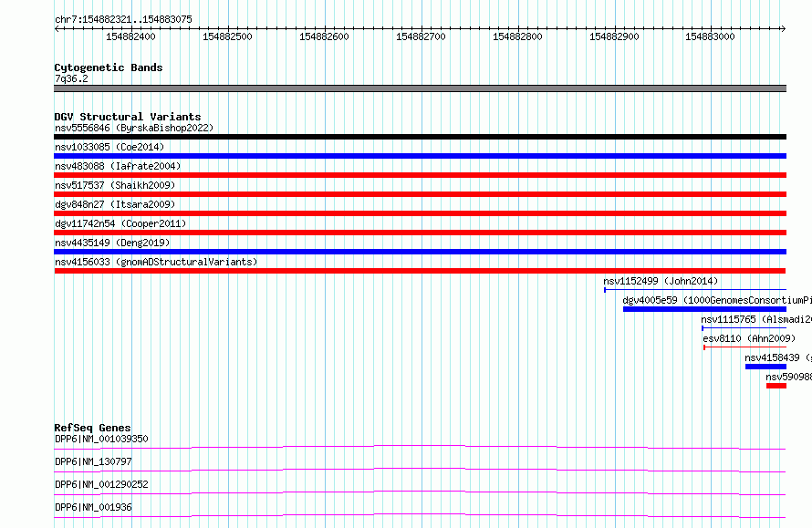Open the Cytogenetic Bands track heading

(x=109, y=67)
